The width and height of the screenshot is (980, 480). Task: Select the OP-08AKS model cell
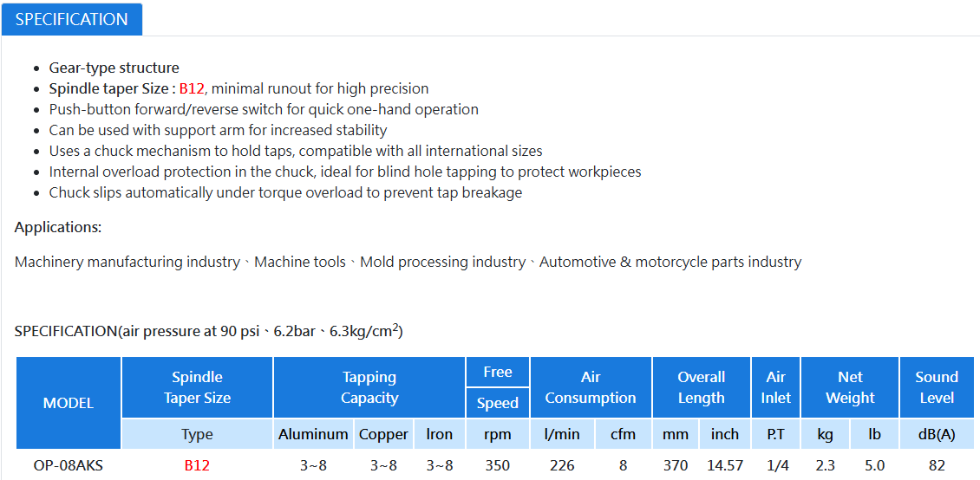click(69, 465)
